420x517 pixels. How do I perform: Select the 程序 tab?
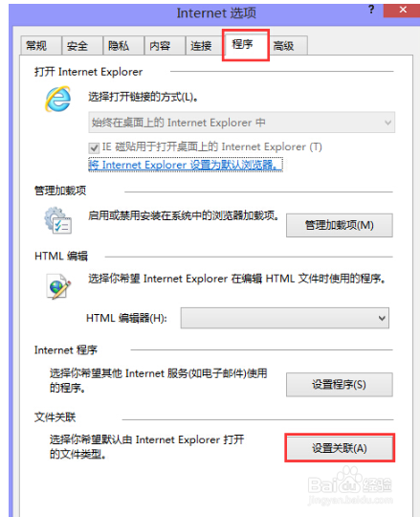coord(246,44)
